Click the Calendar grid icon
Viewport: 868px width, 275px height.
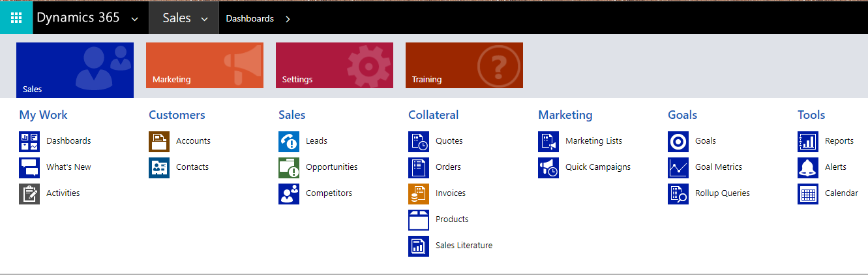pyautogui.click(x=808, y=193)
